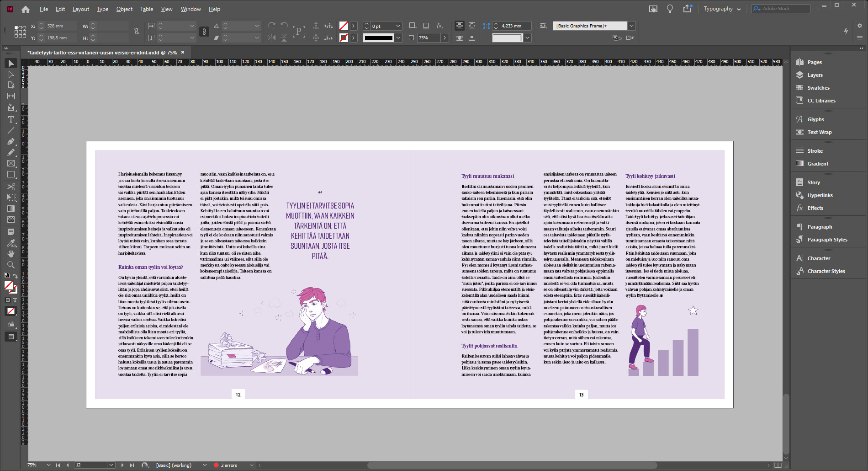
Task: Click the control panel settings gear
Action: [x=860, y=26]
